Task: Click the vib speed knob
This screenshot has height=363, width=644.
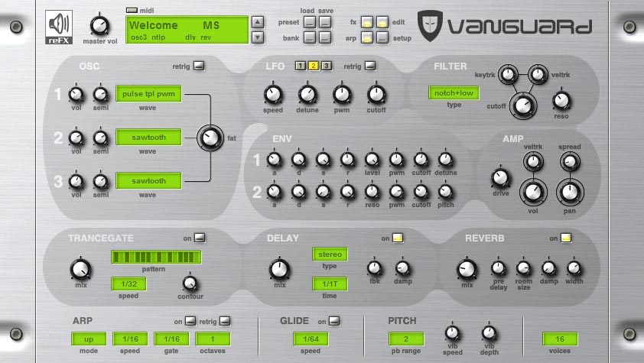Action: click(452, 332)
